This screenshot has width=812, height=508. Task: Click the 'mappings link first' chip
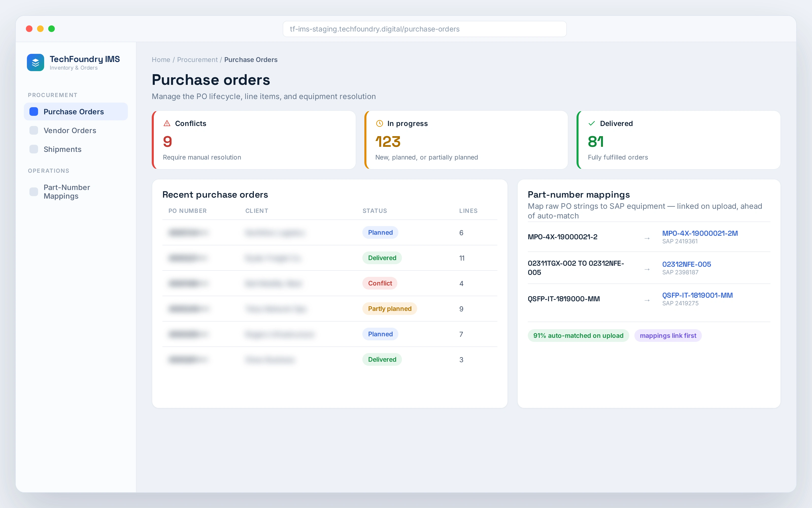click(x=668, y=335)
